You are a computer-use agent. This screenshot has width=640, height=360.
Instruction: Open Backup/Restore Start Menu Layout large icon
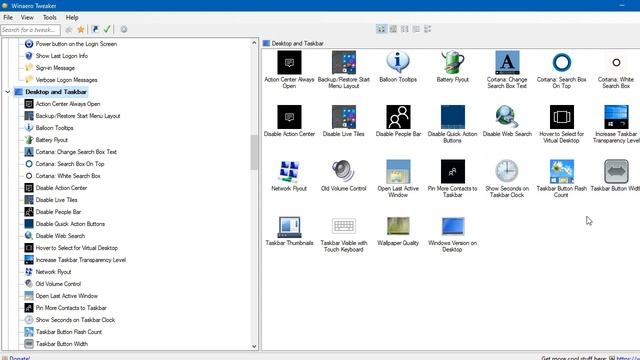(344, 63)
